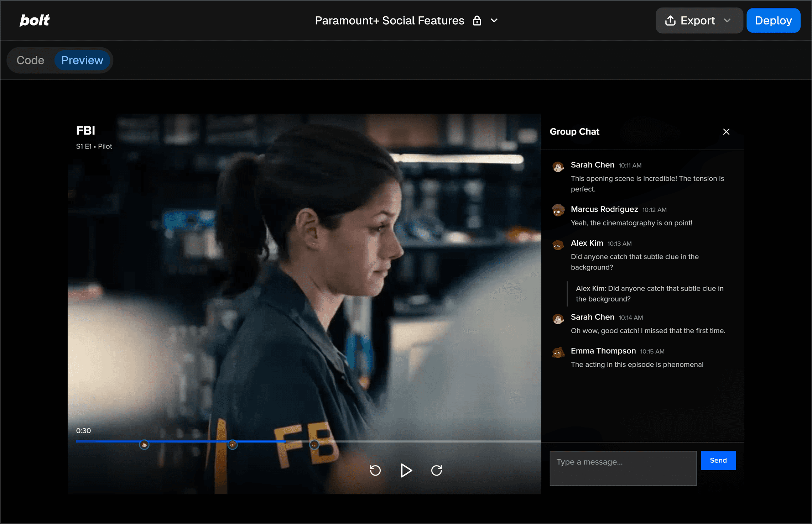Click the S1 E1 • Pilot subtitle
Viewport: 812px width, 524px height.
point(94,146)
